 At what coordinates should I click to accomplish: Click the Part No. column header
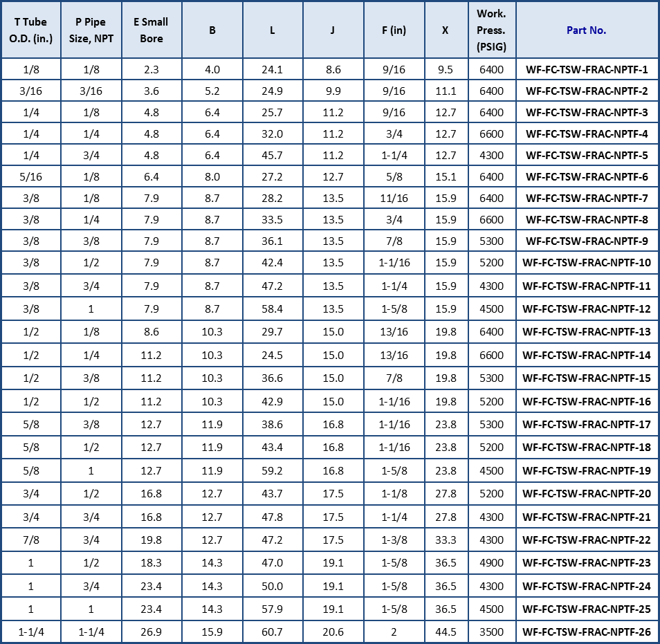[586, 30]
